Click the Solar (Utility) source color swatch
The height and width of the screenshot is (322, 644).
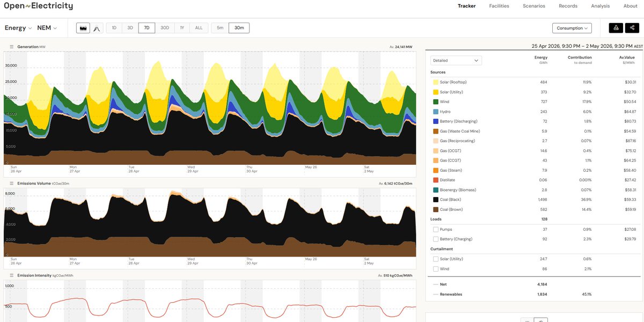[x=436, y=92]
